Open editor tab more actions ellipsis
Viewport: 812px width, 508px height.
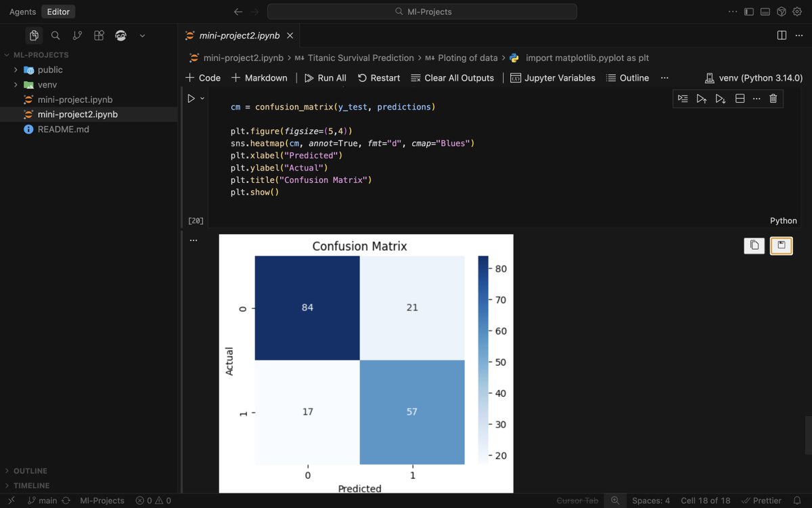[x=798, y=35]
